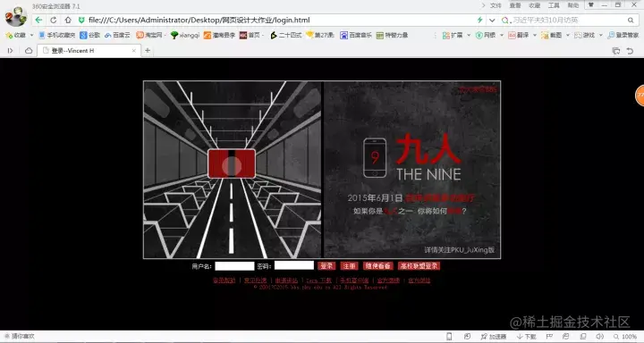Viewport: 644px width, 343px height.
Task: Expand the 翻译 dropdown arrow
Action: click(x=534, y=36)
